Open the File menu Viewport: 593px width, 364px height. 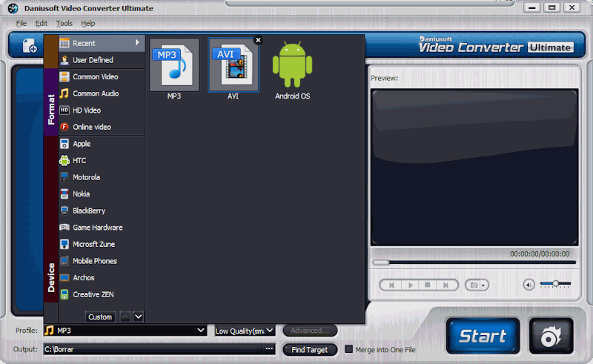[21, 24]
